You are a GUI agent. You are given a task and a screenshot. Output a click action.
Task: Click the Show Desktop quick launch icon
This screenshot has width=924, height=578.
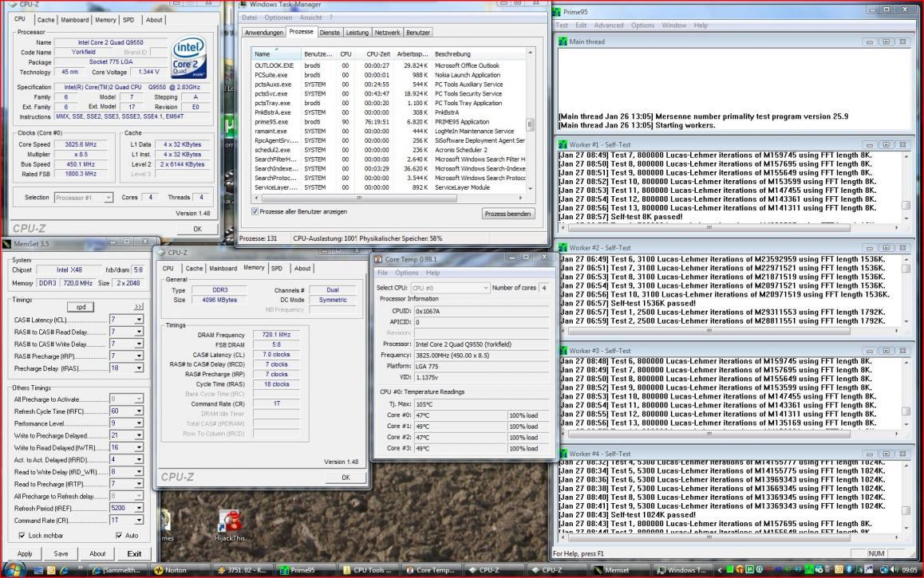pos(38,570)
